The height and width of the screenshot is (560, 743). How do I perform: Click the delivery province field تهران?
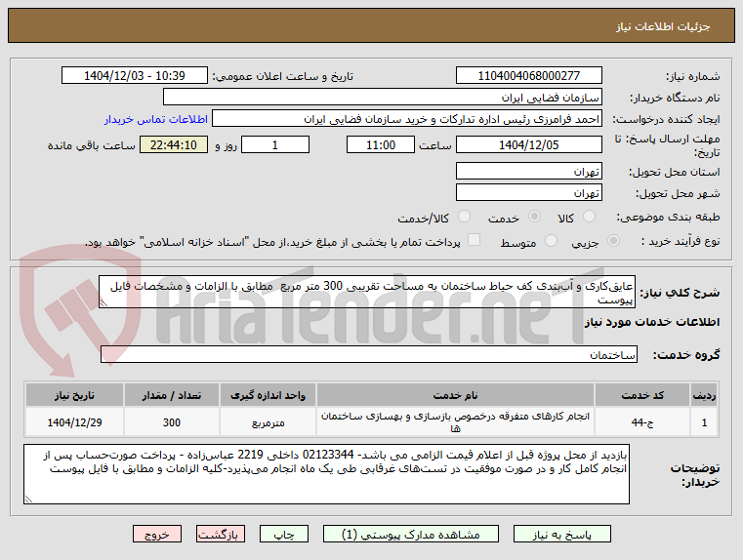click(x=529, y=172)
